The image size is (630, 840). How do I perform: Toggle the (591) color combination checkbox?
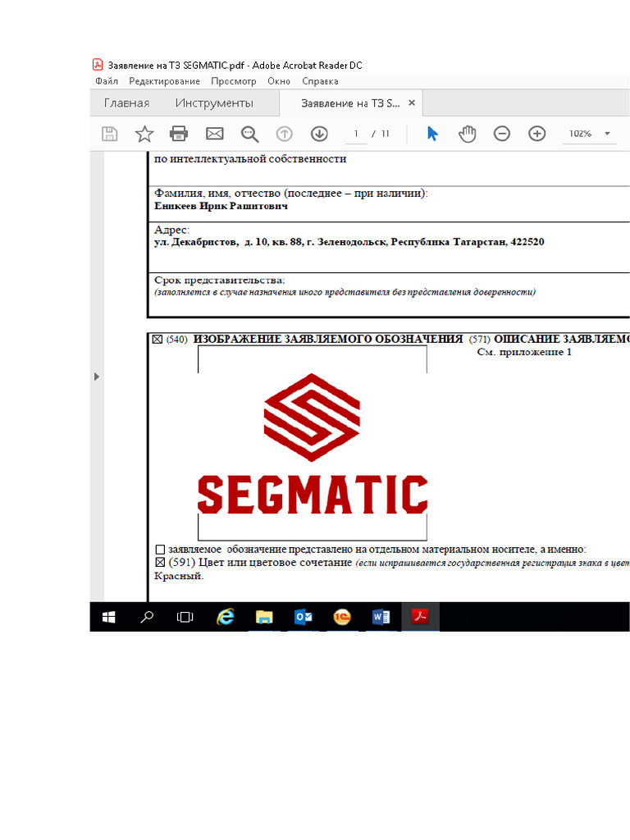click(160, 563)
